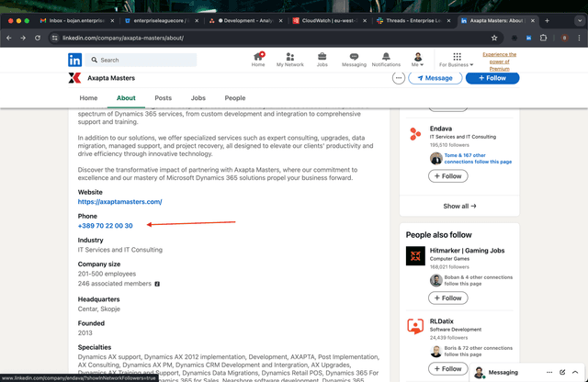Go forward with the browser forward arrow

pos(23,38)
